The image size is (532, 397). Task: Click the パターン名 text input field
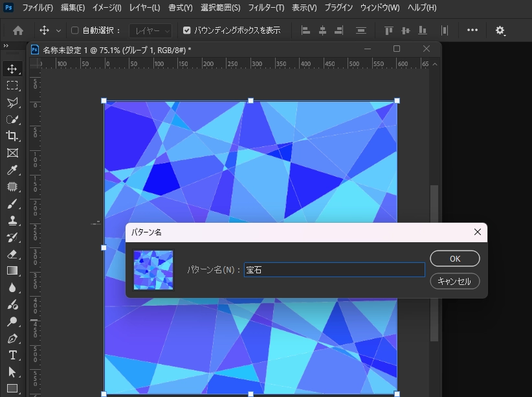coord(334,270)
